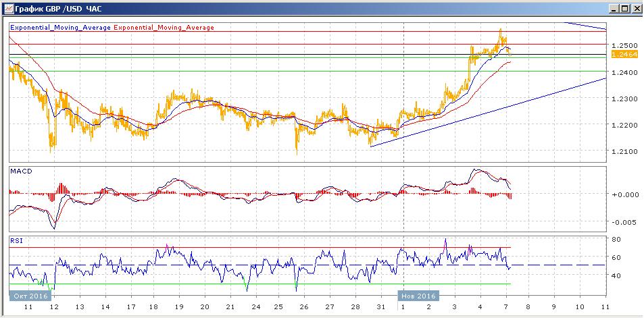Click date label 14 on time axis
Image resolution: width=644 pixels, height=320 pixels.
click(x=105, y=307)
